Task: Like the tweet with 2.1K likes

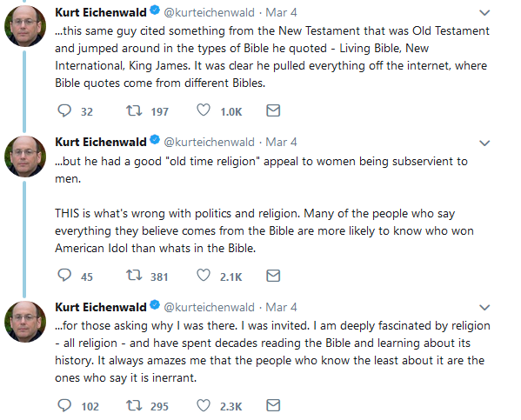Action: click(204, 276)
